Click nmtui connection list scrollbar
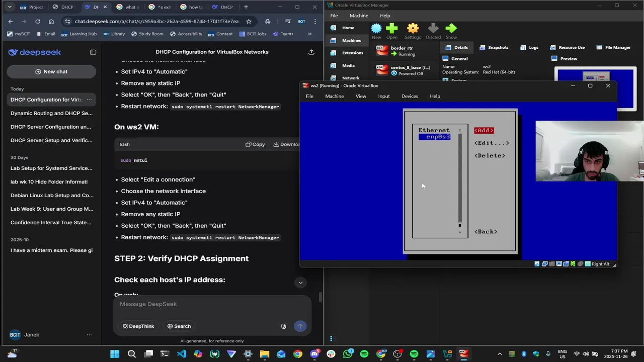The height and width of the screenshot is (362, 644). 460,181
